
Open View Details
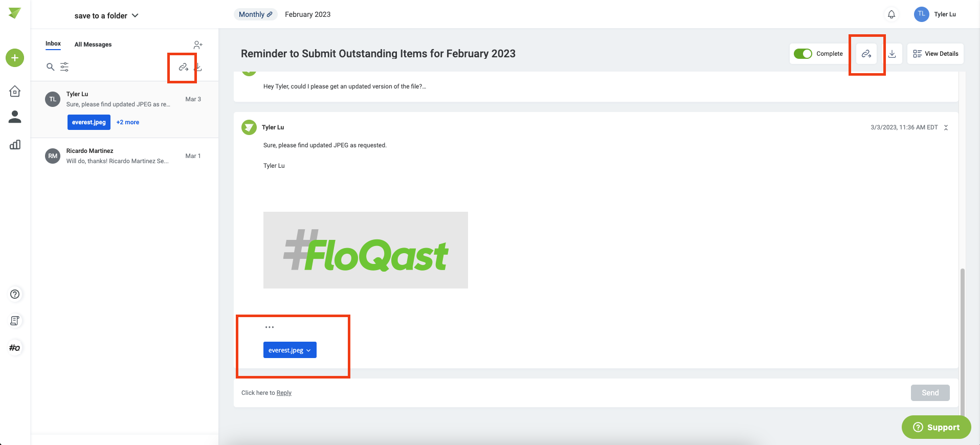click(x=936, y=54)
